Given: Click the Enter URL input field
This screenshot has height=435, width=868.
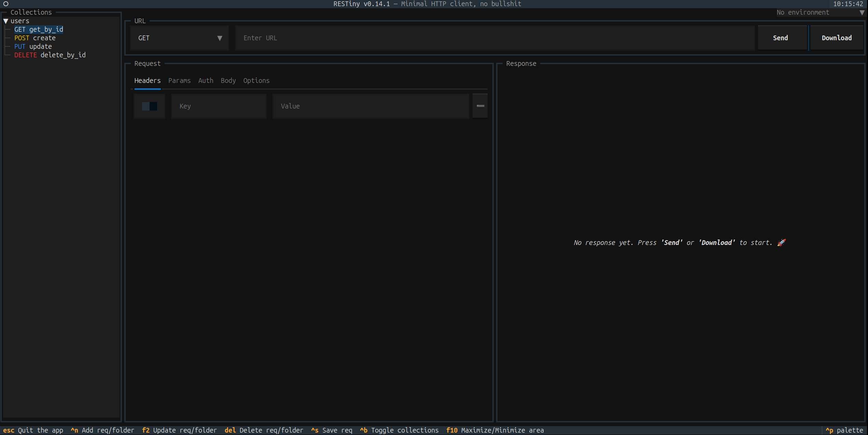Looking at the screenshot, I should pos(494,38).
